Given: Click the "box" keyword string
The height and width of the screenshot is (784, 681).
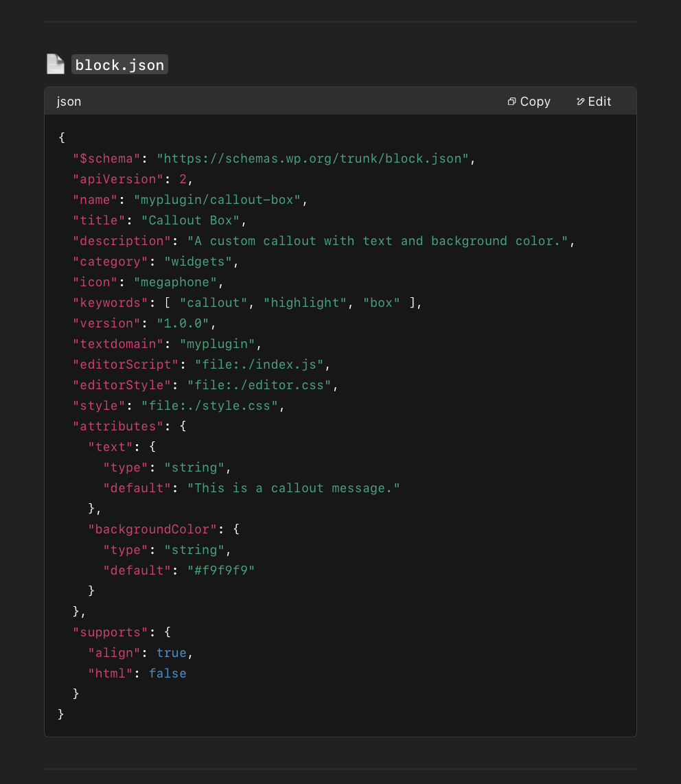Looking at the screenshot, I should (381, 303).
